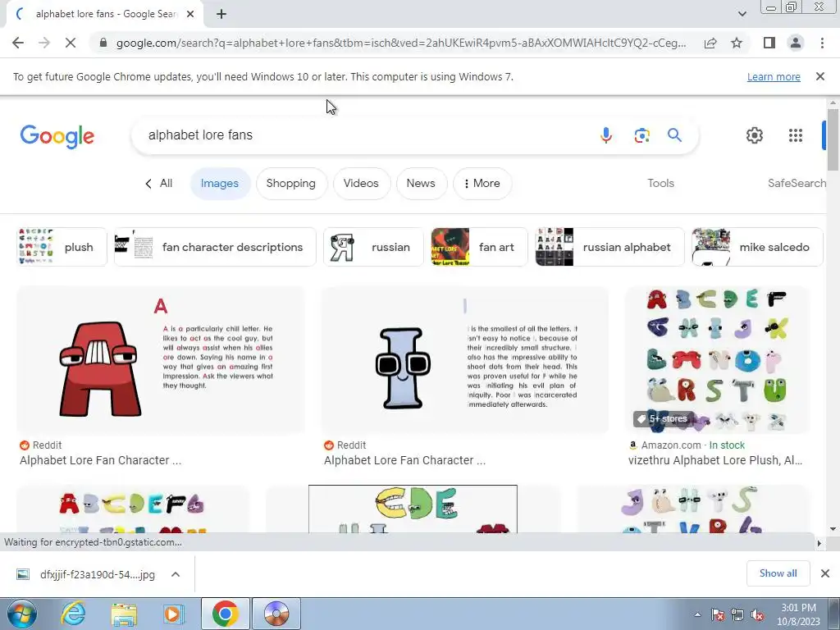840x630 pixels.
Task: Toggle the Chrome side panel icon
Action: coord(769,43)
